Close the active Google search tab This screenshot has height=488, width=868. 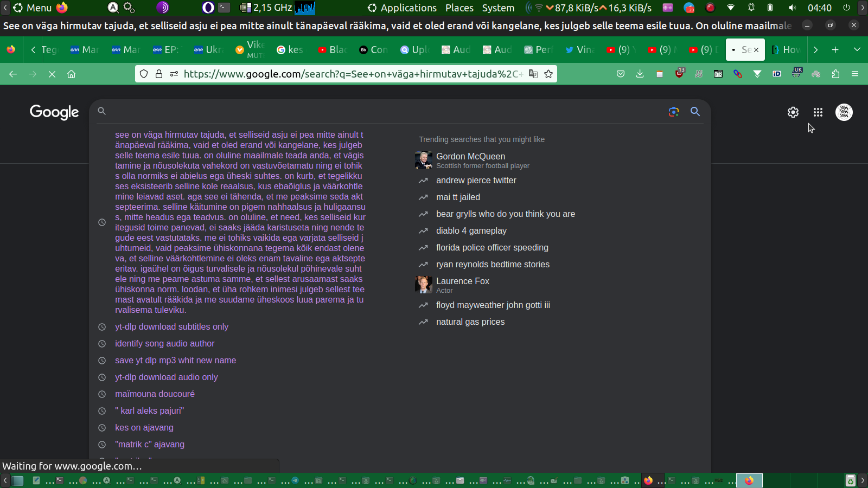point(756,50)
